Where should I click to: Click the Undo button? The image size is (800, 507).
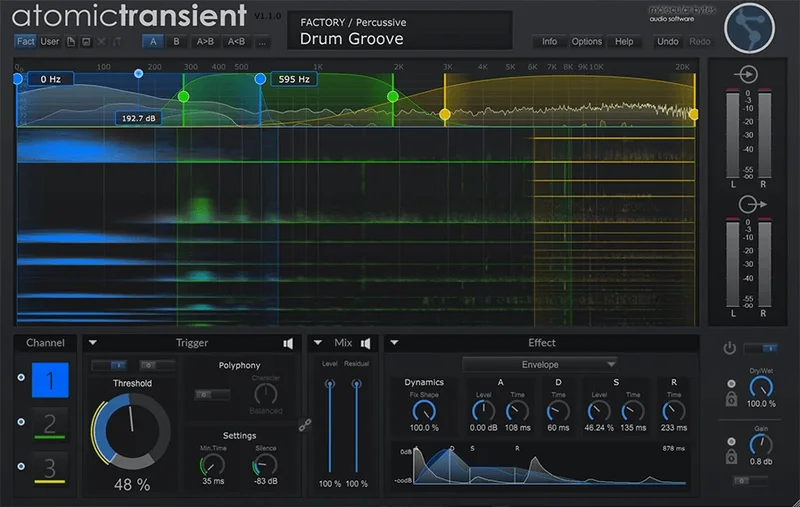[x=668, y=42]
